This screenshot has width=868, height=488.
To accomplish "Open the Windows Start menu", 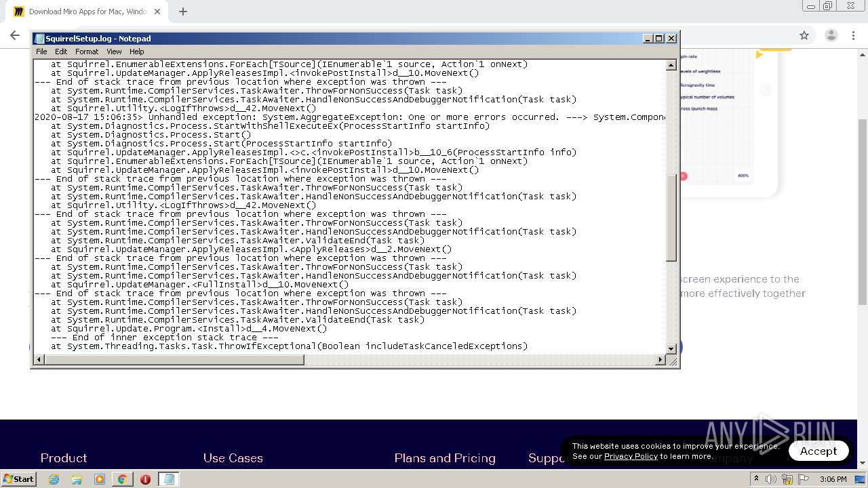I will (x=18, y=479).
